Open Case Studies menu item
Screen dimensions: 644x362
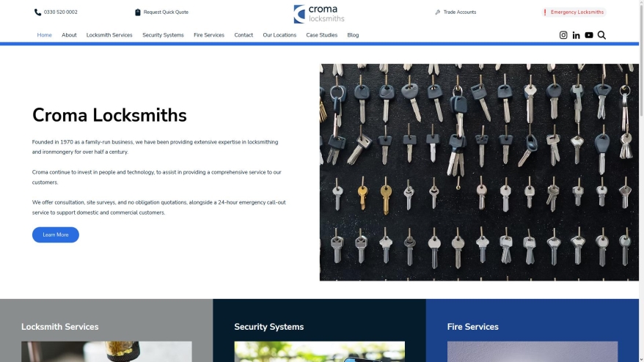[x=321, y=35]
